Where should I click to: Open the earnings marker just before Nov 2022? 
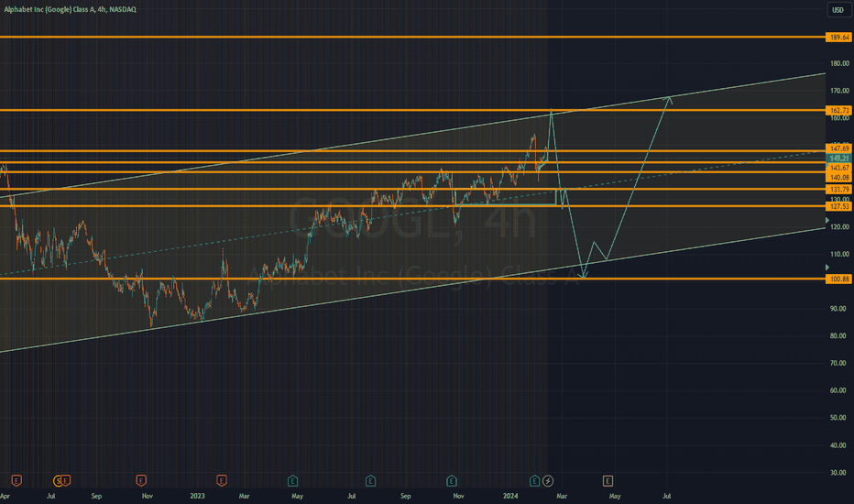pyautogui.click(x=141, y=480)
